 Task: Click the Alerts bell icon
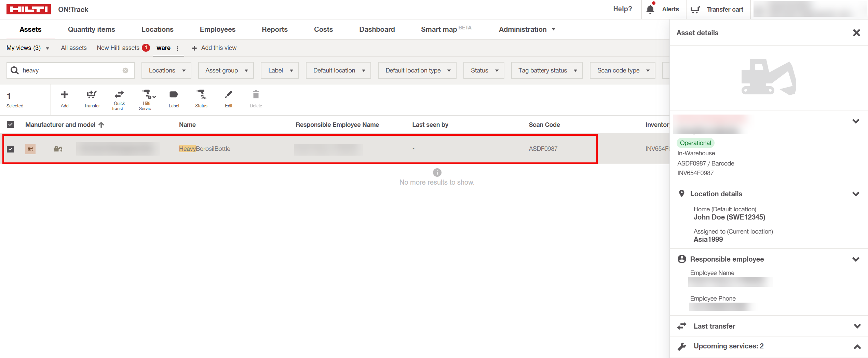(x=650, y=9)
